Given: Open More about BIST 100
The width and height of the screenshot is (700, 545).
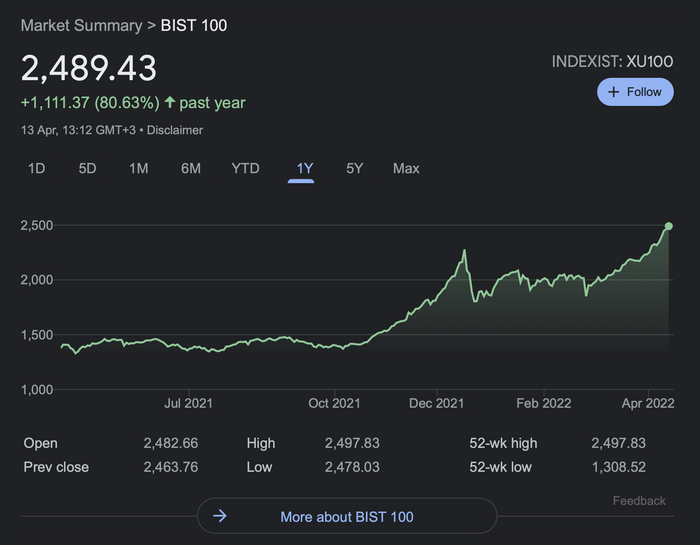Looking at the screenshot, I should coord(346,516).
